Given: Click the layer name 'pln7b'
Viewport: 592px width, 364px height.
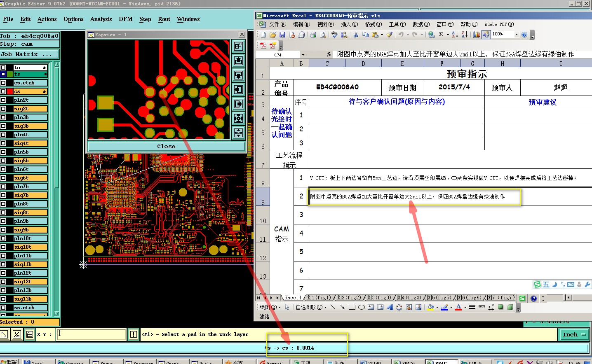Looking at the screenshot, I should (31, 187).
